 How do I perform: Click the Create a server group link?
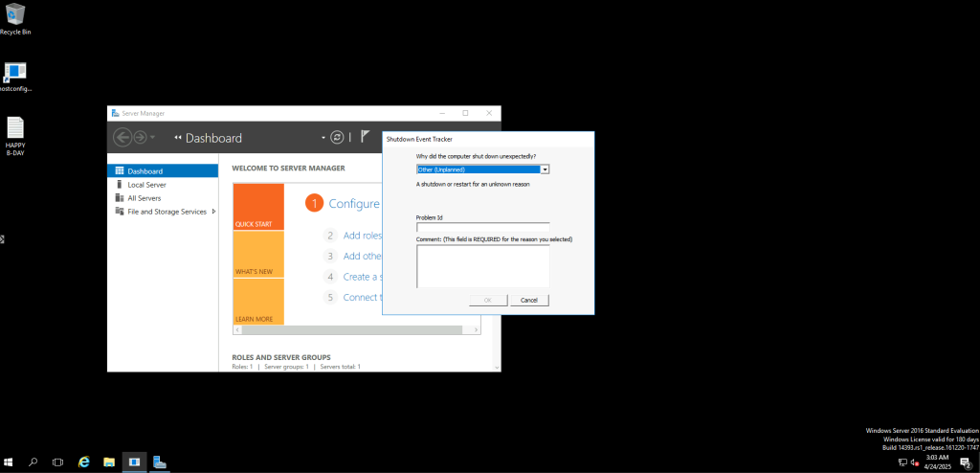point(363,277)
